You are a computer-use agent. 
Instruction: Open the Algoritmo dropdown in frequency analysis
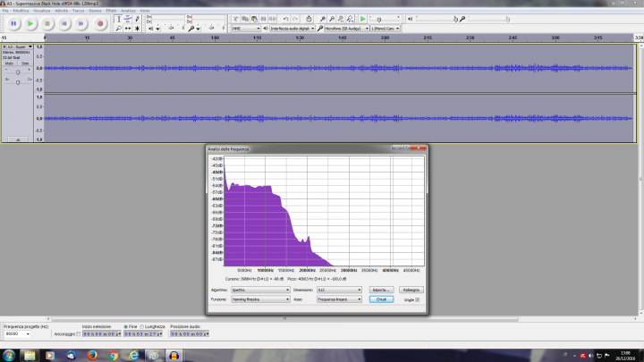point(260,290)
